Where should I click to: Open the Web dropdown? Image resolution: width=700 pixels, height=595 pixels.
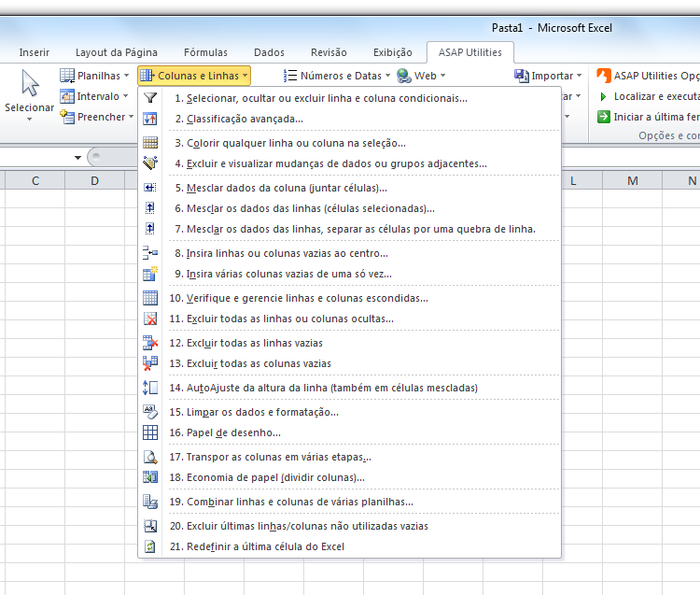point(422,76)
